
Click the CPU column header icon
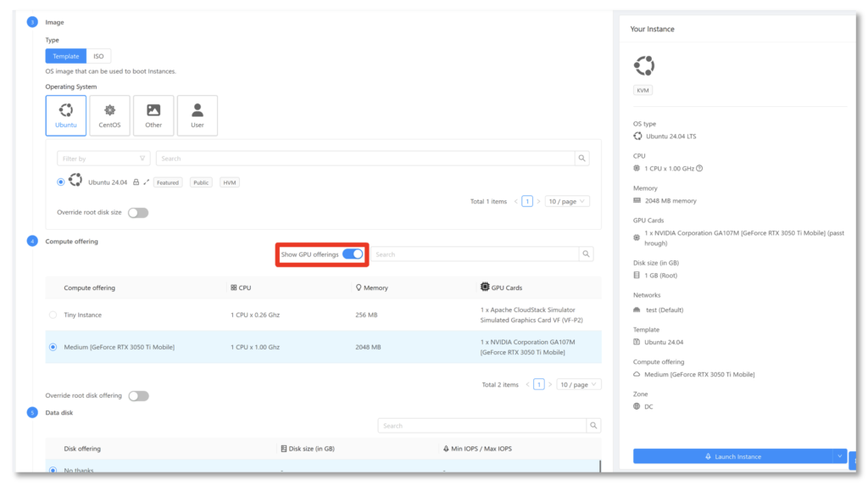coord(234,288)
